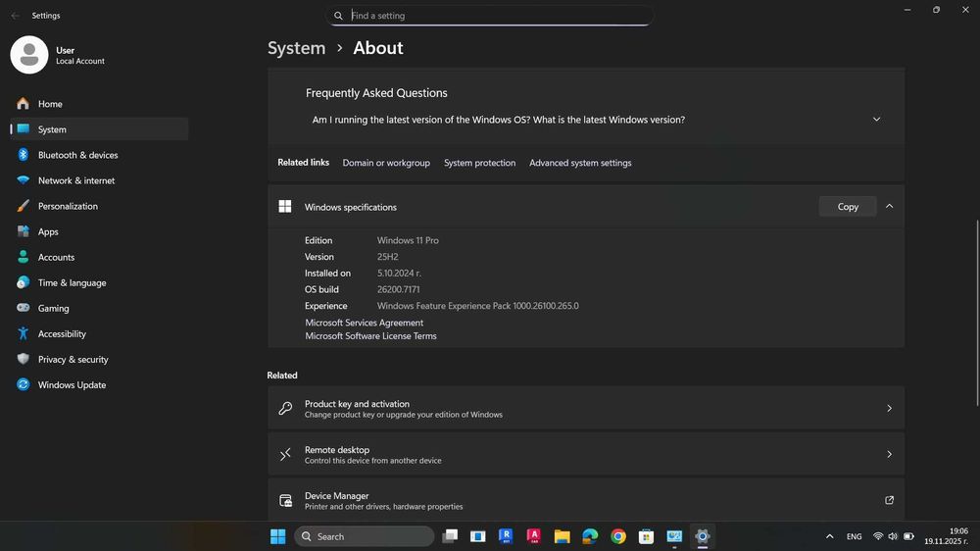
Task: Click the Windows Feature Experience Pack text
Action: tap(477, 306)
